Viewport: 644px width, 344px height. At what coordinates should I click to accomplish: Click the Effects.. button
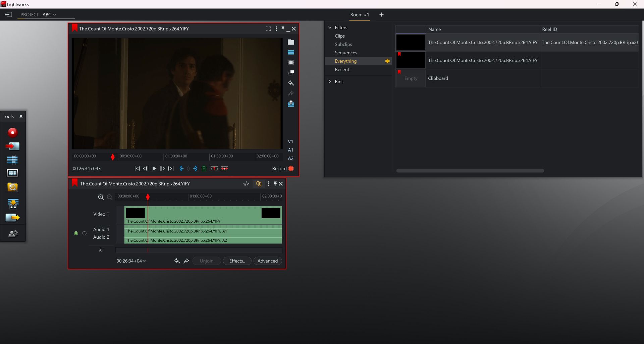click(x=237, y=261)
